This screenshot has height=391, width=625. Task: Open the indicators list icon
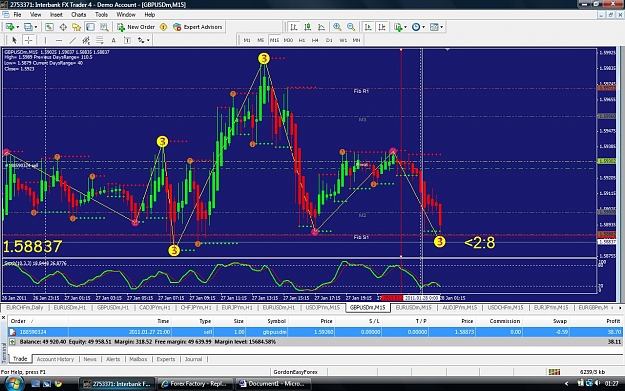coord(397,27)
